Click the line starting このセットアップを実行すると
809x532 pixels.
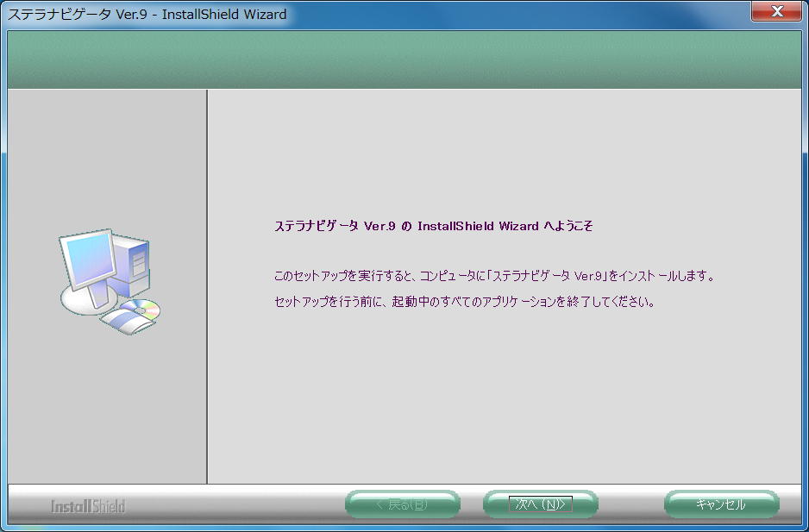point(495,276)
